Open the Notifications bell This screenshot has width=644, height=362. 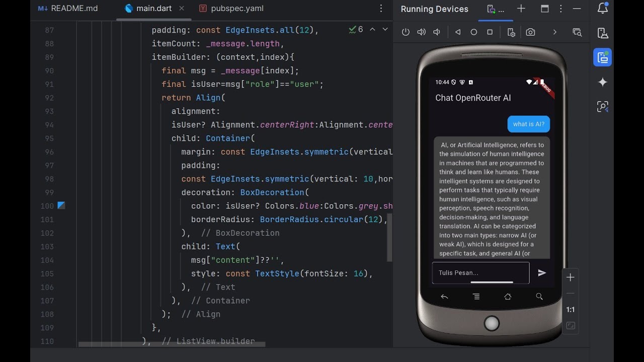tap(603, 9)
